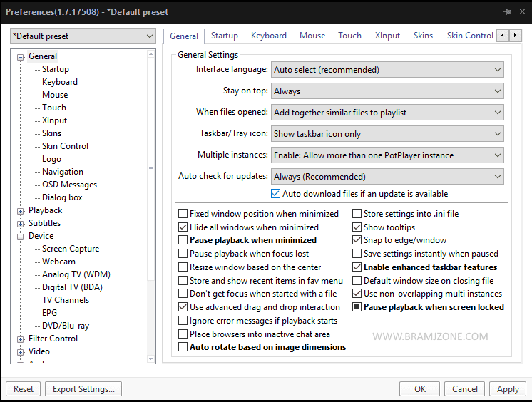The image size is (532, 402).
Task: Check Don't get focus when started with a file
Action: (183, 294)
